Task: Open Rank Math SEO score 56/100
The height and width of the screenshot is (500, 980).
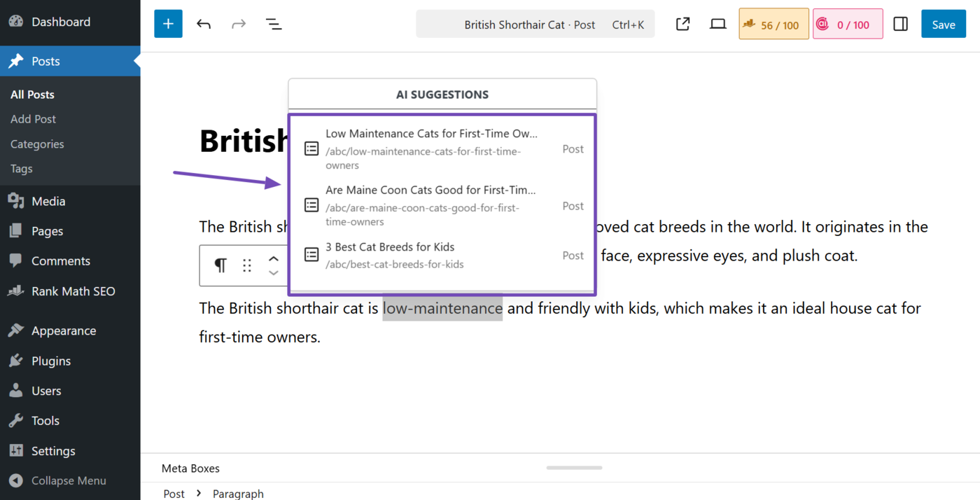Action: click(773, 25)
